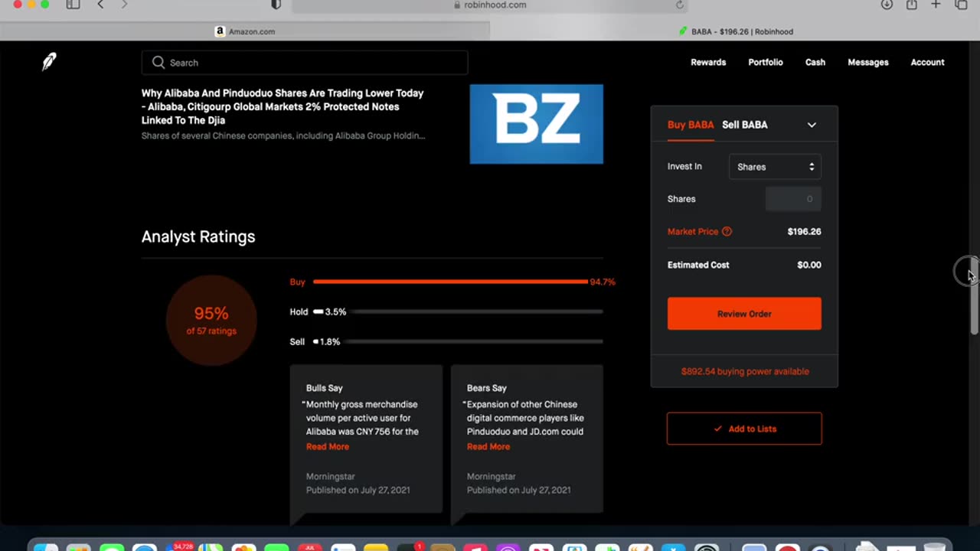The image size is (980, 551).
Task: Select the BABA Robinhood browser tab
Action: pos(735,31)
